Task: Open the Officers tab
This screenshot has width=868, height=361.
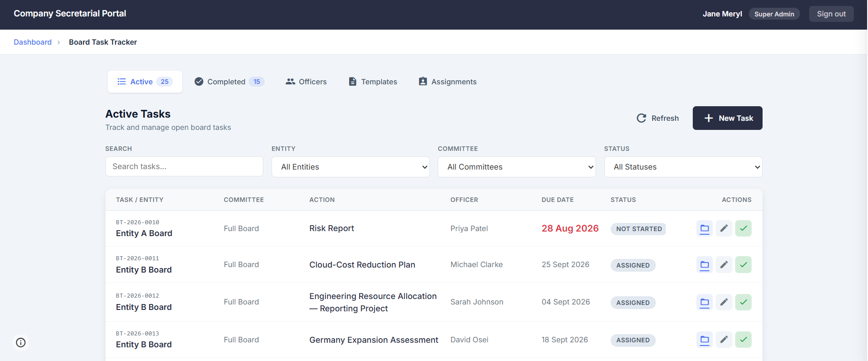Action: [x=306, y=82]
